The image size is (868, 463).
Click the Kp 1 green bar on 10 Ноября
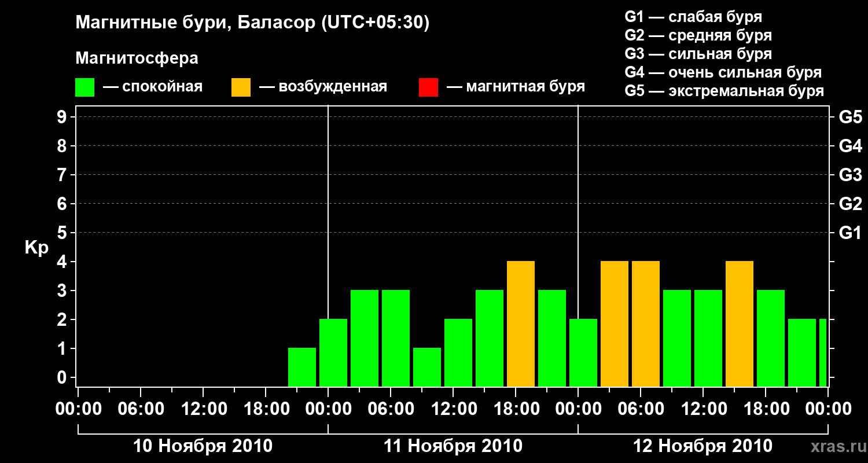point(302,367)
